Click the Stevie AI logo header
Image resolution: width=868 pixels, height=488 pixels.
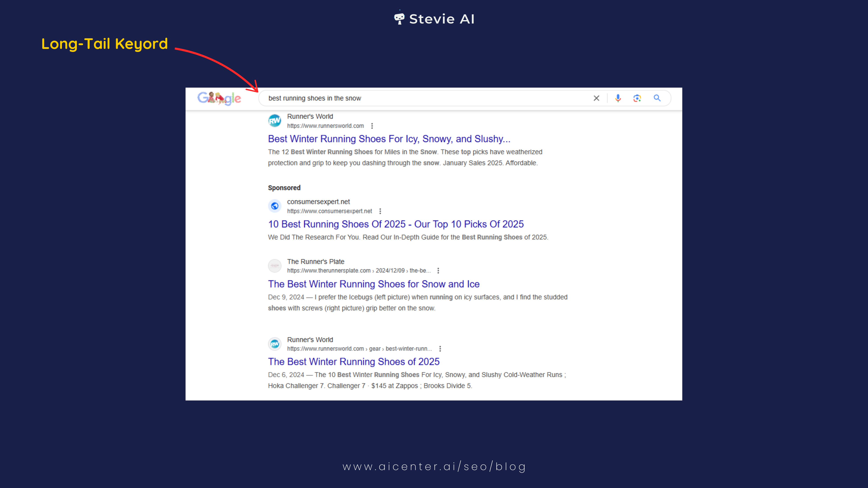coord(434,19)
